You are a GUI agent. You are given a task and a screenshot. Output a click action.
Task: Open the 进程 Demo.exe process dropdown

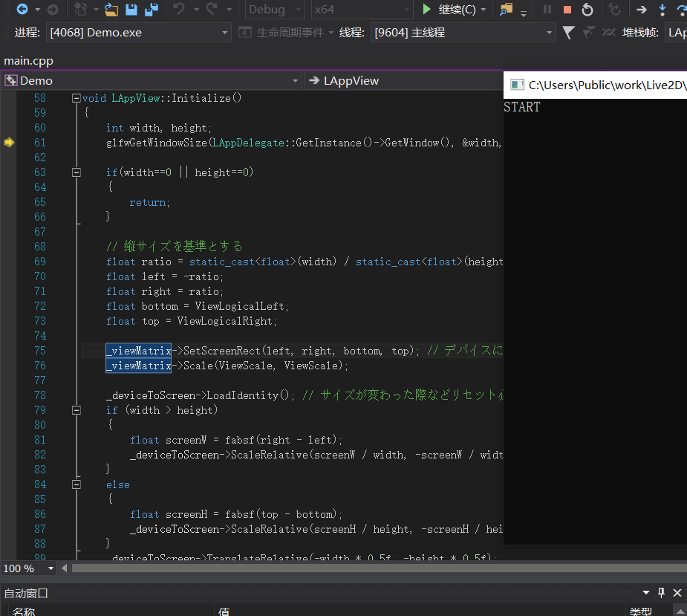coord(225,33)
